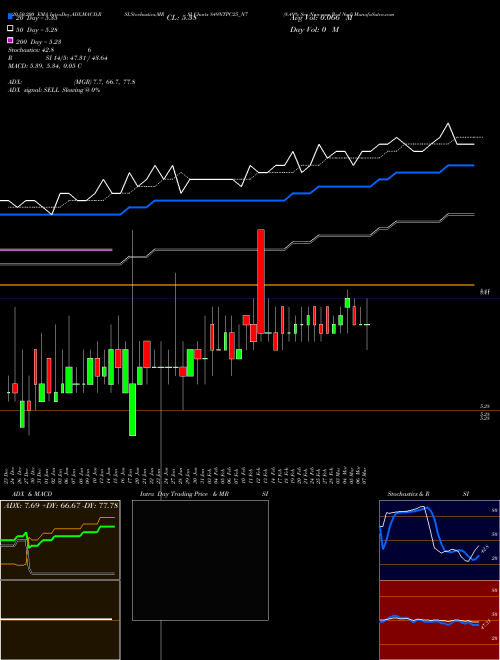Click the 'SI 14/3: 47.31 / 48.64' RSI text
This screenshot has width=500, height=660.
pos(77,58)
